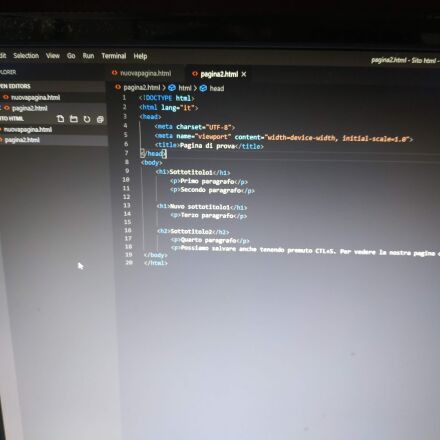Click the DOCTYPE html line of code
The image size is (440, 440).
(166, 98)
